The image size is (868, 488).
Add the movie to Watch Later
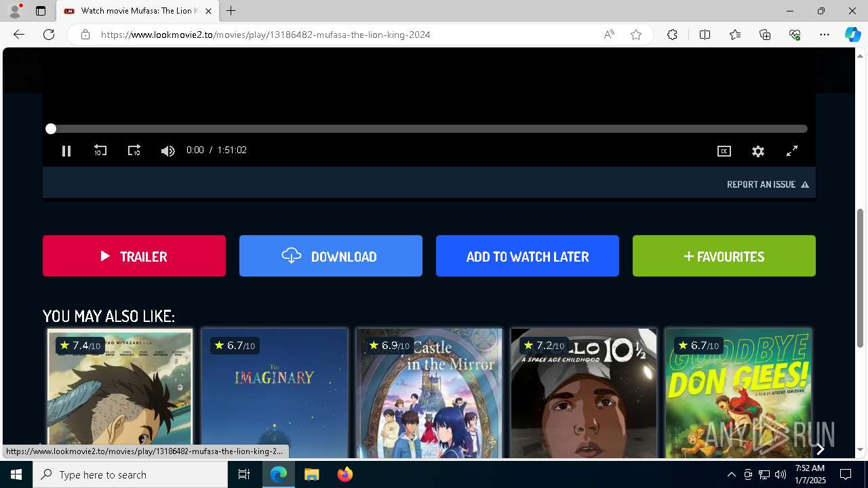pos(528,256)
